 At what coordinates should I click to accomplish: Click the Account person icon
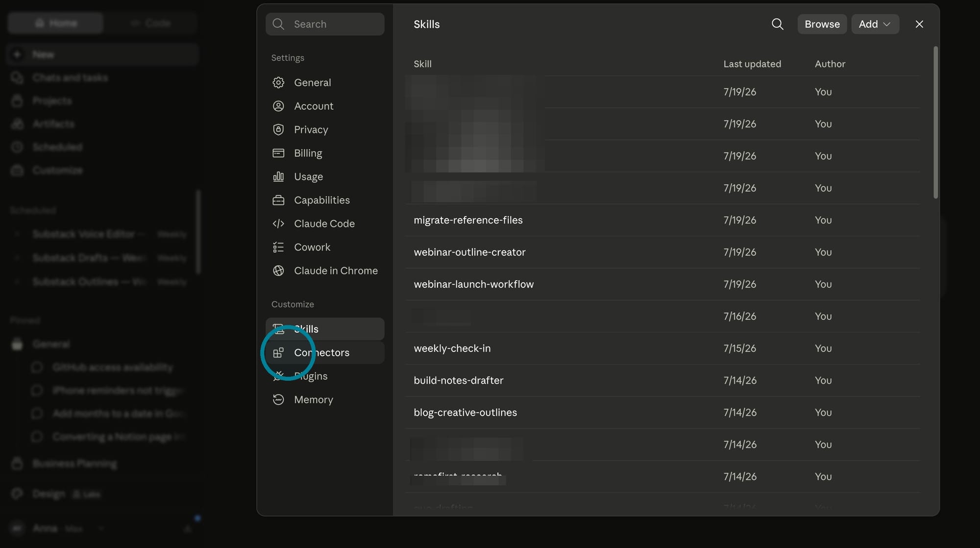click(278, 106)
